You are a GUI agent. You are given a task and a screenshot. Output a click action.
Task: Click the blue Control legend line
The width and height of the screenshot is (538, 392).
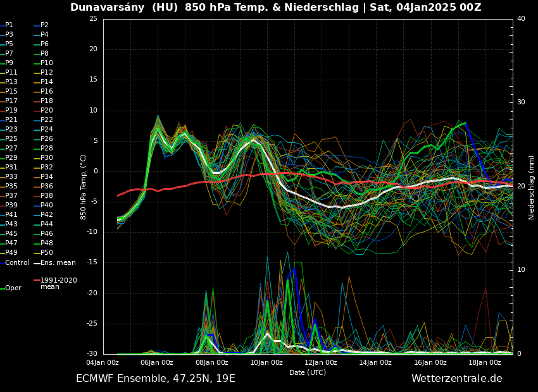pos(3,263)
